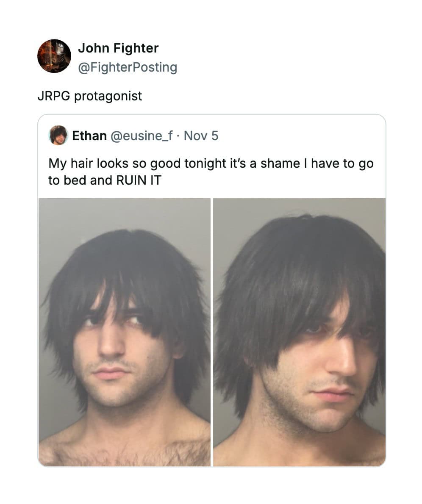Click the word protagonist in the tweet
The width and height of the screenshot is (422, 504).
(x=108, y=96)
